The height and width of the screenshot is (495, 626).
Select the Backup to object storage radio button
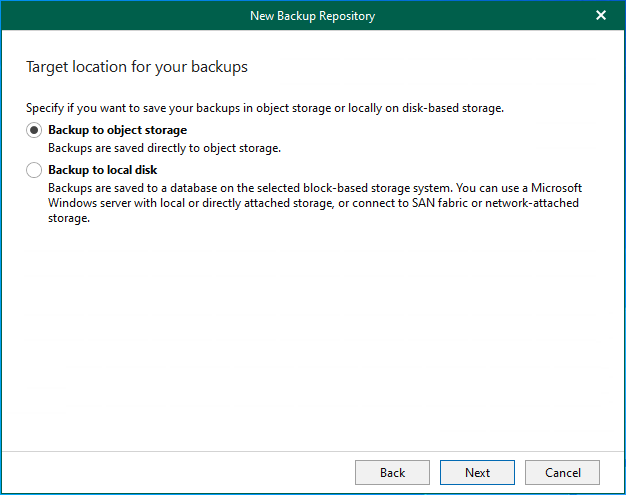click(35, 130)
